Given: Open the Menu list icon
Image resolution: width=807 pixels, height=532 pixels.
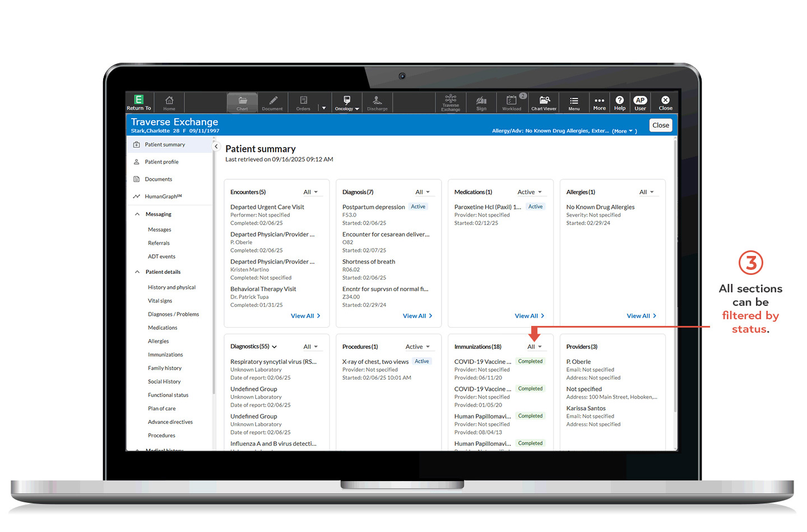Looking at the screenshot, I should [574, 102].
